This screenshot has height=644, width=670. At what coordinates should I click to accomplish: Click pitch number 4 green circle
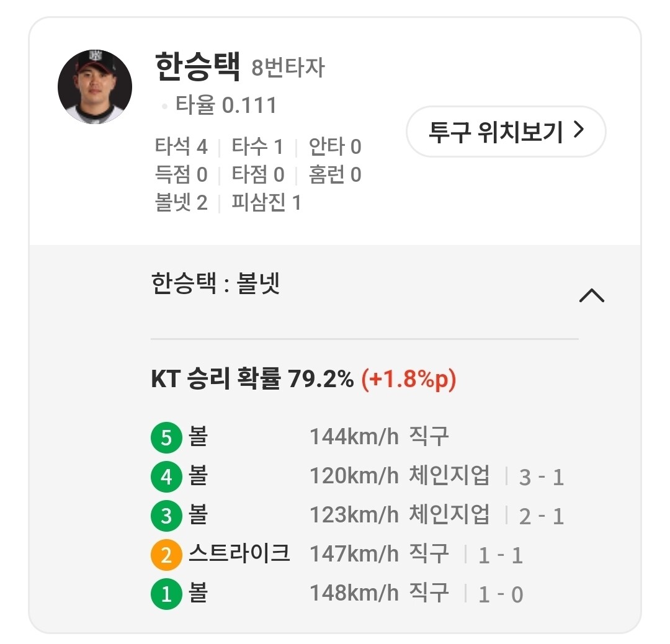(x=166, y=477)
